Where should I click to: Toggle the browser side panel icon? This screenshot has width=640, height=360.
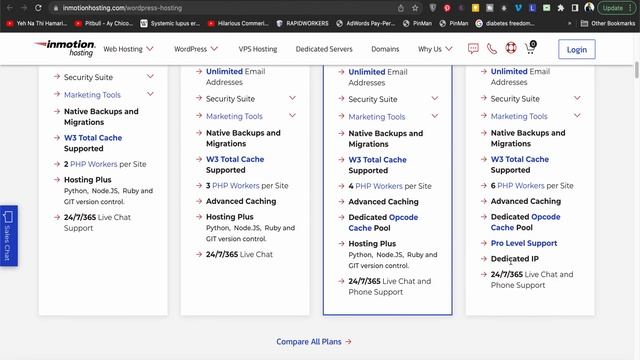coord(575,8)
